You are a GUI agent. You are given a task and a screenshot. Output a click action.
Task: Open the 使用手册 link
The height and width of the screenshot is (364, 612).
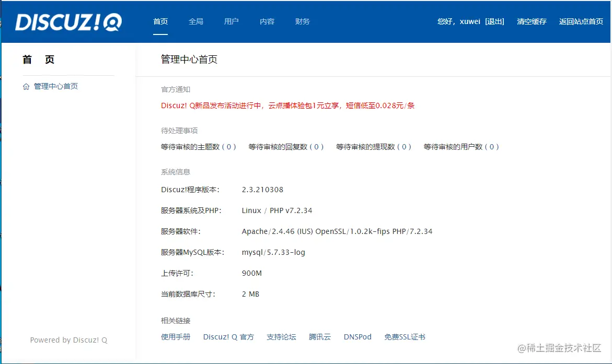pos(176,337)
